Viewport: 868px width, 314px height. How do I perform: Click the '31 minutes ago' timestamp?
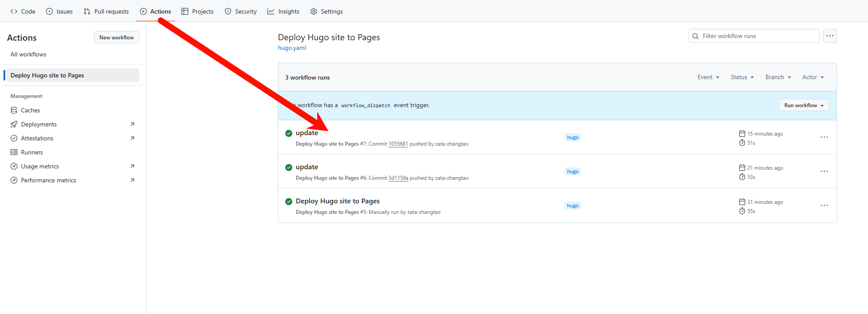click(765, 202)
